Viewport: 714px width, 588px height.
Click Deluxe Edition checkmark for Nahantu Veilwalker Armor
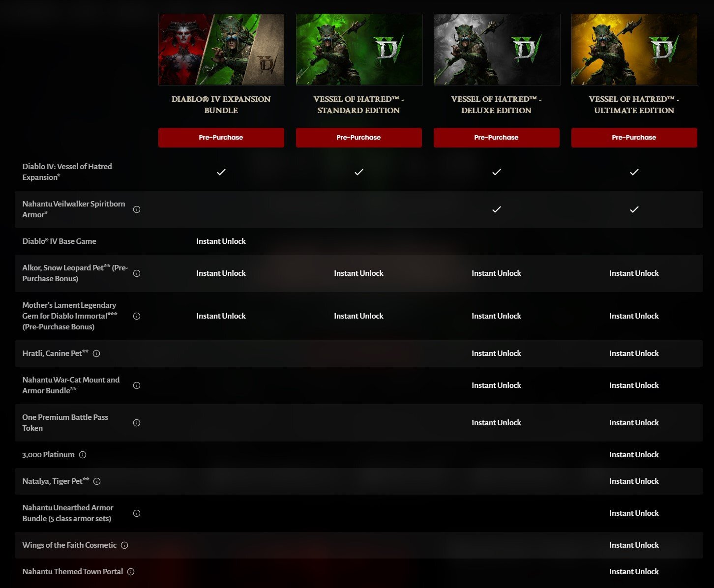[497, 209]
